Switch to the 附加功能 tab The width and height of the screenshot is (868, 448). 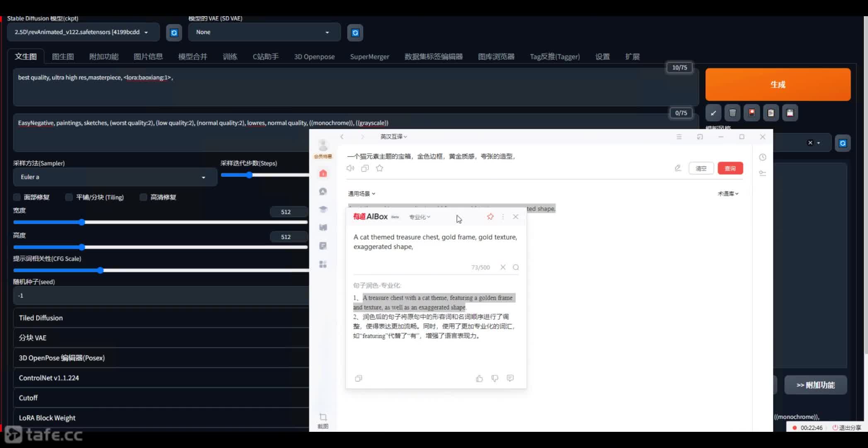[104, 56]
